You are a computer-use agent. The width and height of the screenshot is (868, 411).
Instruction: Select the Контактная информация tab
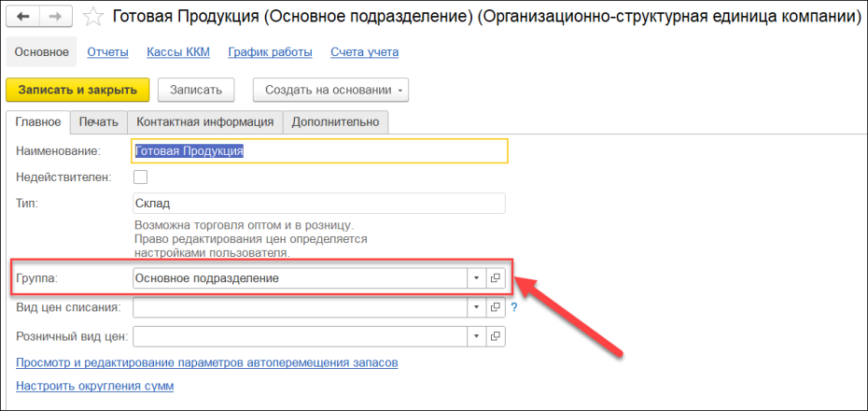point(204,122)
